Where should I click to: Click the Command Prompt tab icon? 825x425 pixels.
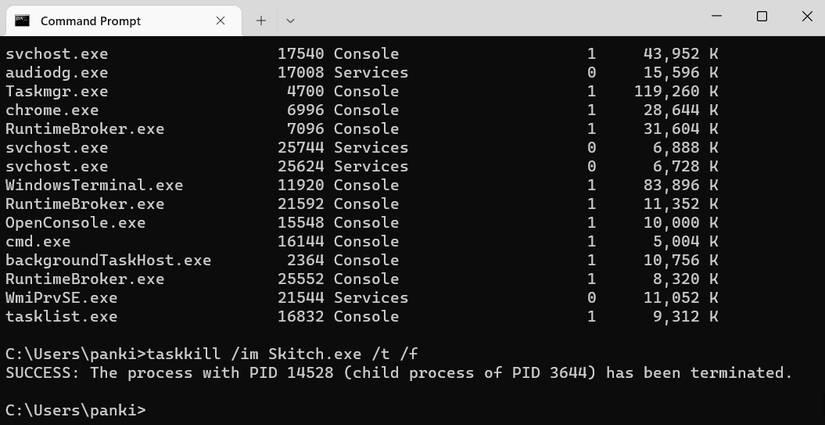click(22, 20)
